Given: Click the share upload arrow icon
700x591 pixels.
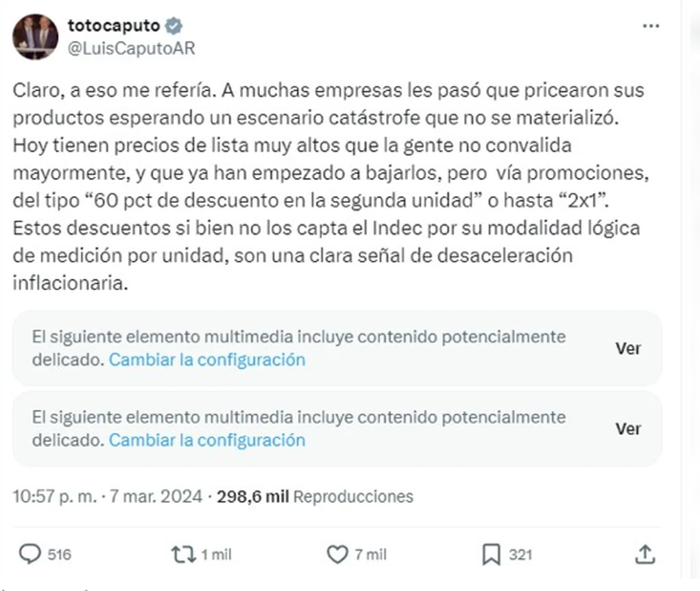Looking at the screenshot, I should [644, 554].
